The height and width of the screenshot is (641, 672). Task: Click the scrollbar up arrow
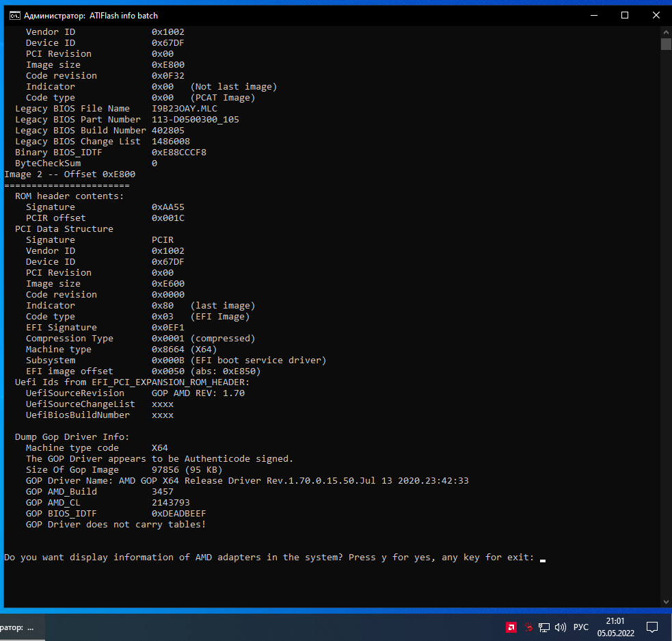666,32
